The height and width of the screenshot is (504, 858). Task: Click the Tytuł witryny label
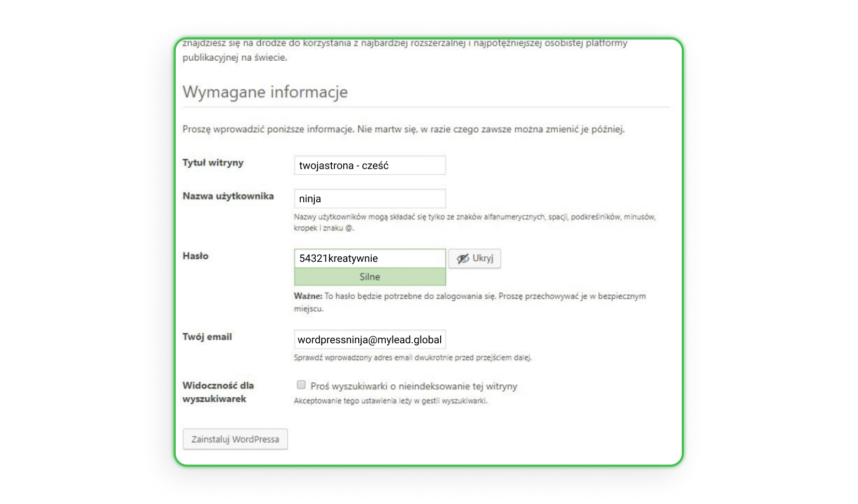[213, 163]
